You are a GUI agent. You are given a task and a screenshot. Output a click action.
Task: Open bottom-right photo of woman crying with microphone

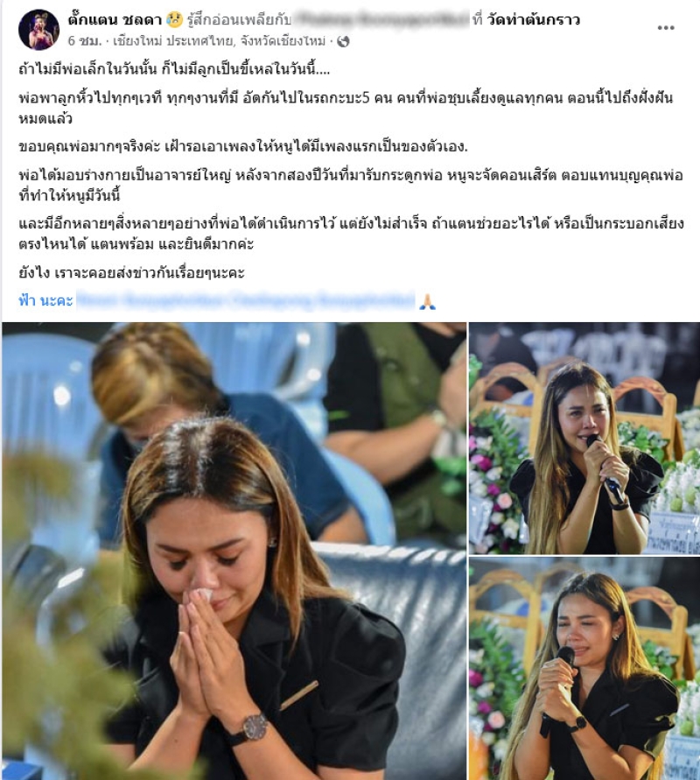(584, 669)
